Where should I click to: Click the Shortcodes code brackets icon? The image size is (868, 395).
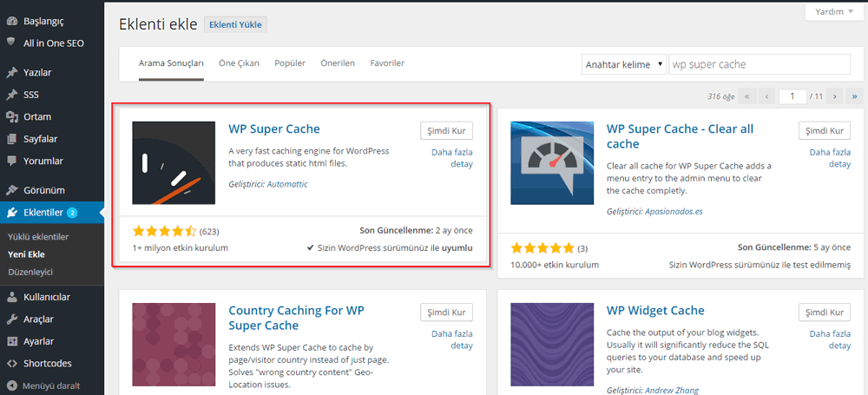[x=11, y=364]
